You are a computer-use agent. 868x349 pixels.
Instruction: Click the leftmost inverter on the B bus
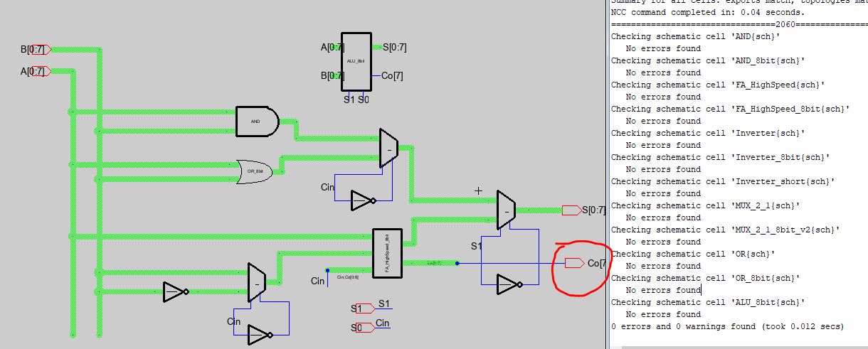174,292
